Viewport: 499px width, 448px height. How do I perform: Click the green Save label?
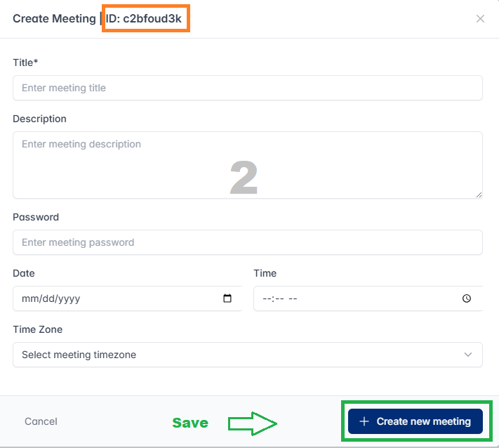point(190,423)
